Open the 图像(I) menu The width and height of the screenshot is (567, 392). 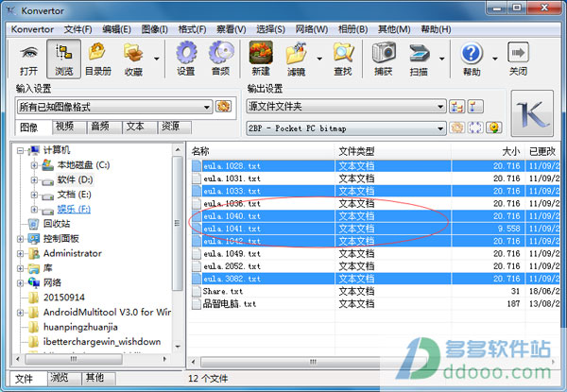[x=154, y=29]
